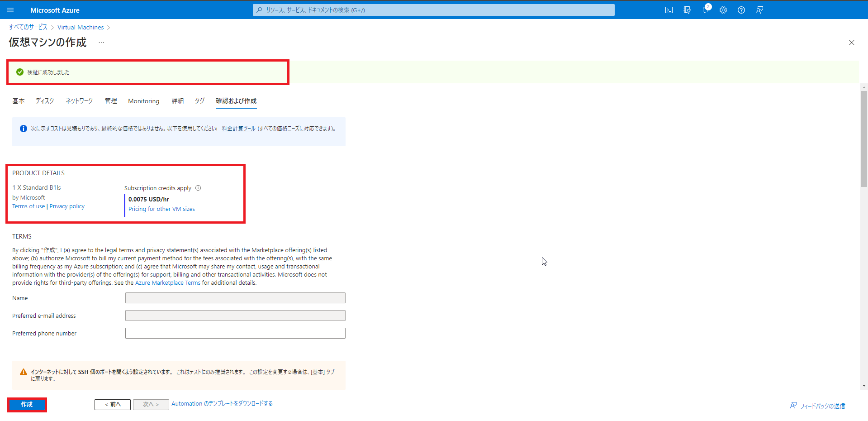Viewport: 868px width, 421px height.
Task: Open the Azure portal hamburger menu
Action: (x=10, y=10)
